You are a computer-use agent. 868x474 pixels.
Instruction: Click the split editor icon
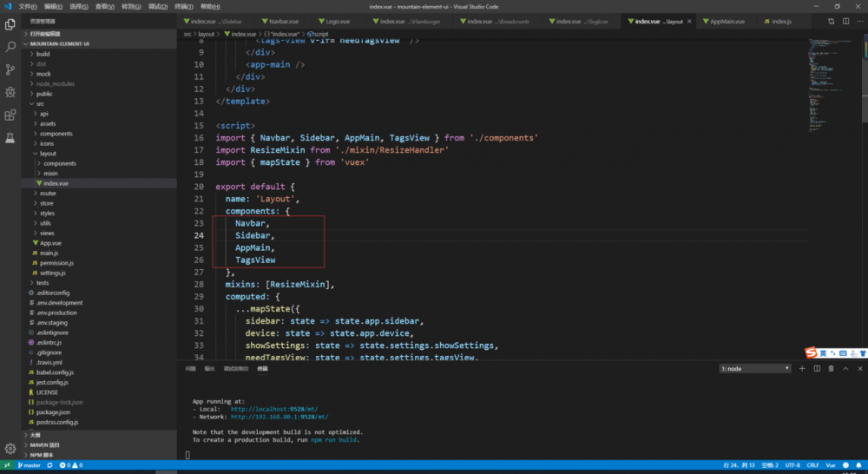click(x=845, y=21)
